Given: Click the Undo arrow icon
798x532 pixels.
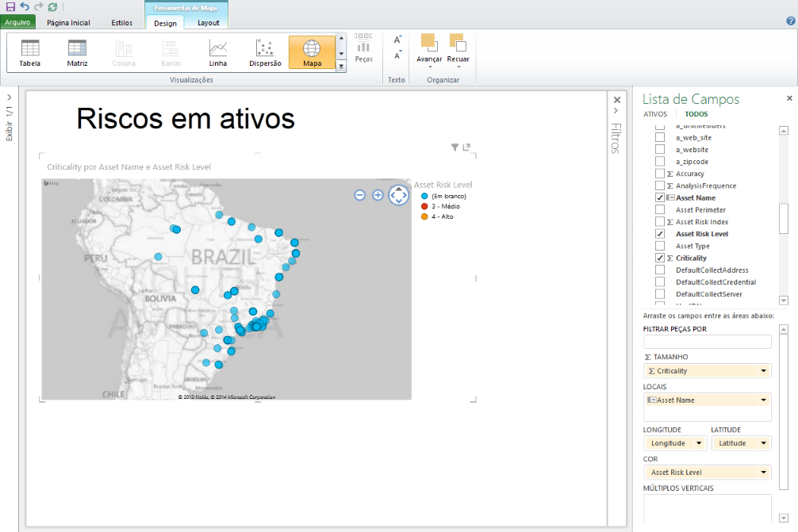Looking at the screenshot, I should (25, 6).
